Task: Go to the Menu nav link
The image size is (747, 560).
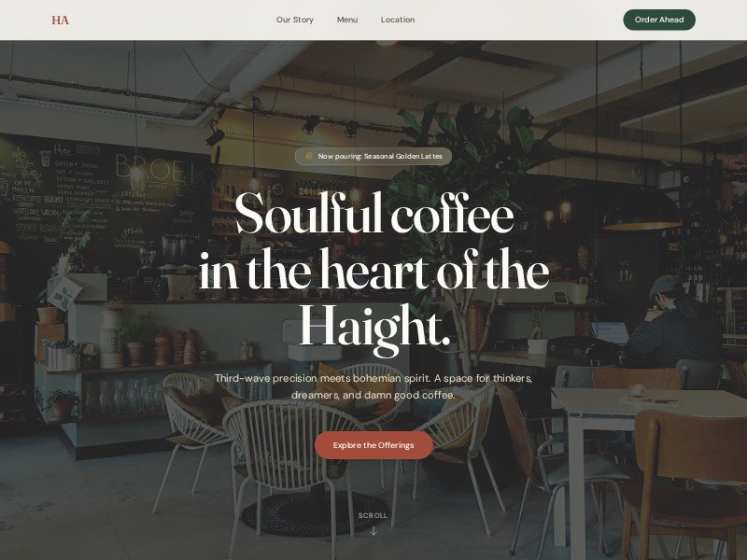Action: pyautogui.click(x=347, y=20)
